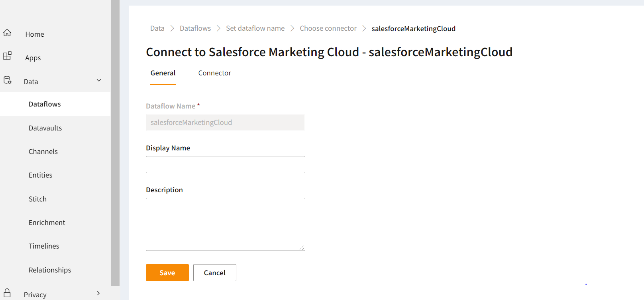Image resolution: width=644 pixels, height=300 pixels.
Task: Switch to the Connector tab
Action: click(x=214, y=73)
